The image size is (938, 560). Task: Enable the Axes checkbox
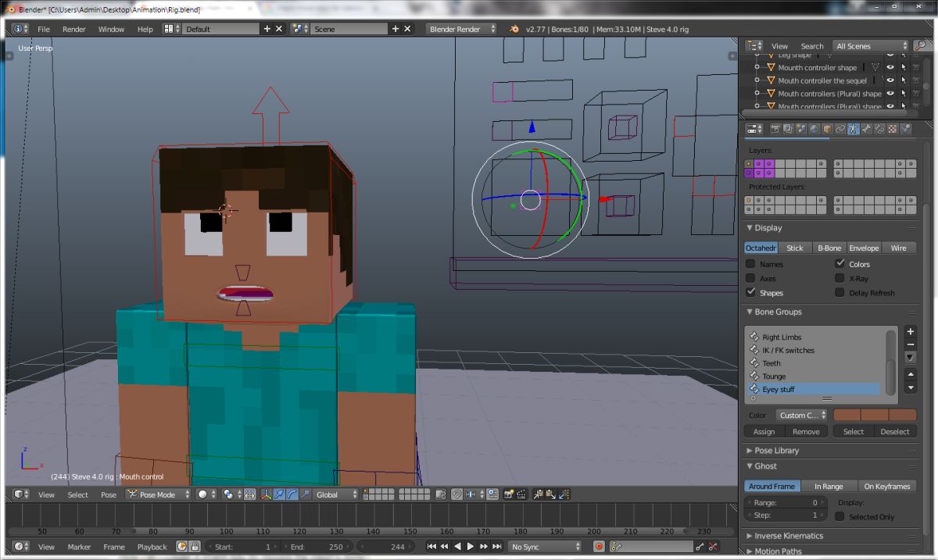click(750, 278)
